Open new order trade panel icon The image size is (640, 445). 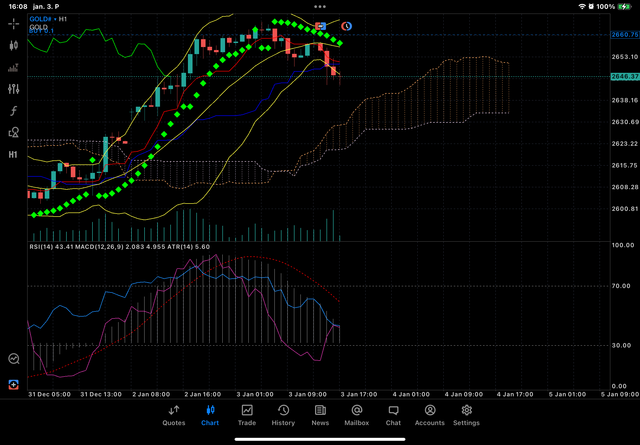click(x=13, y=385)
